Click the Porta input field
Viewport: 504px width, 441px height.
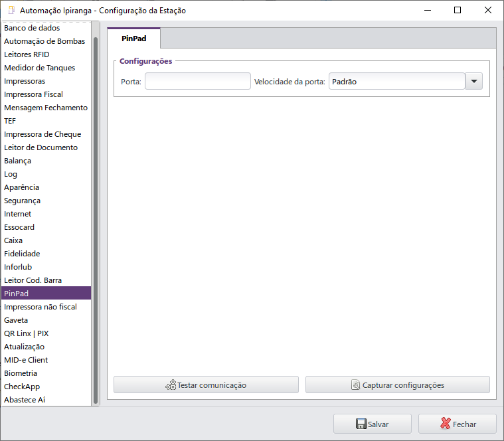click(x=198, y=81)
